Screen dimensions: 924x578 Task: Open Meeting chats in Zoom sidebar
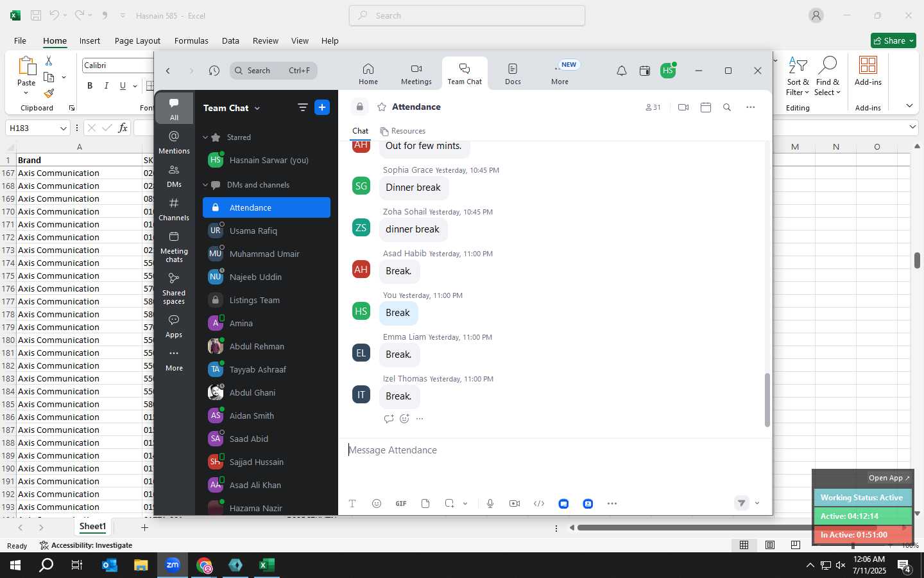[174, 247]
